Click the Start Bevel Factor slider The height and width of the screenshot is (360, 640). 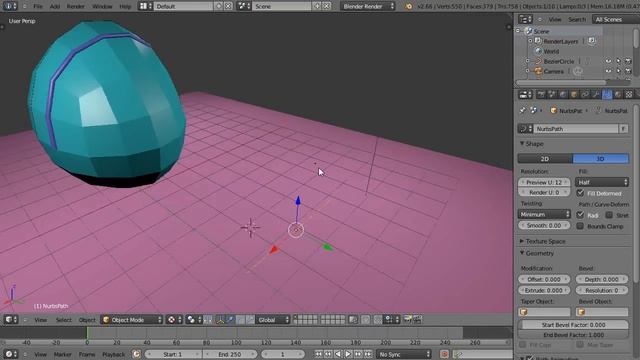click(x=573, y=325)
